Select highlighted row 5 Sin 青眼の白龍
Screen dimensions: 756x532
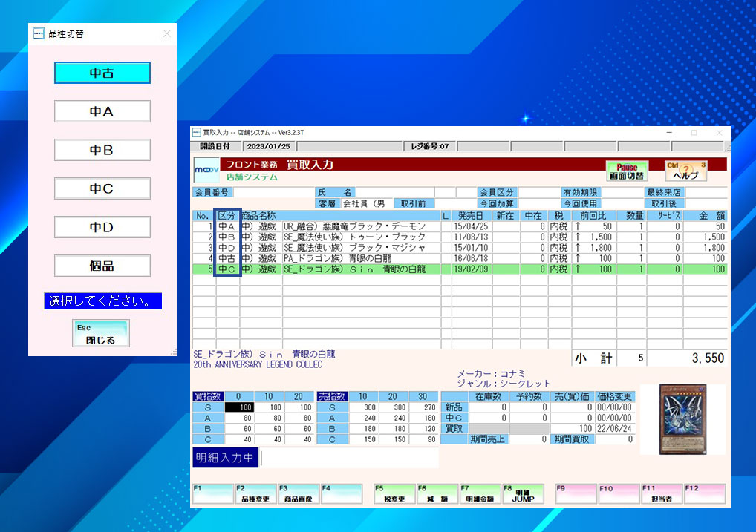coord(460,269)
